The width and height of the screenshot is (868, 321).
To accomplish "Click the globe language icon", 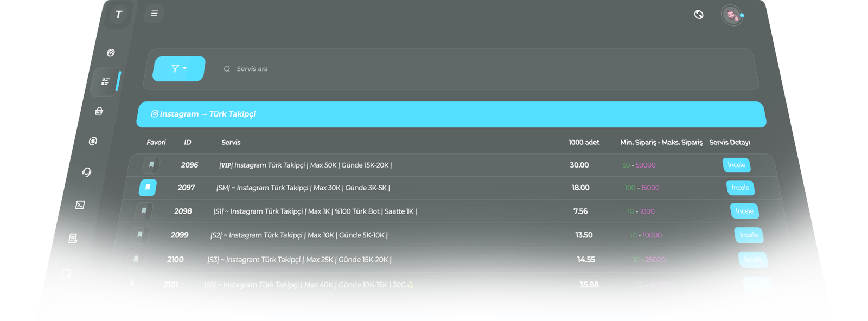I will pyautogui.click(x=699, y=15).
